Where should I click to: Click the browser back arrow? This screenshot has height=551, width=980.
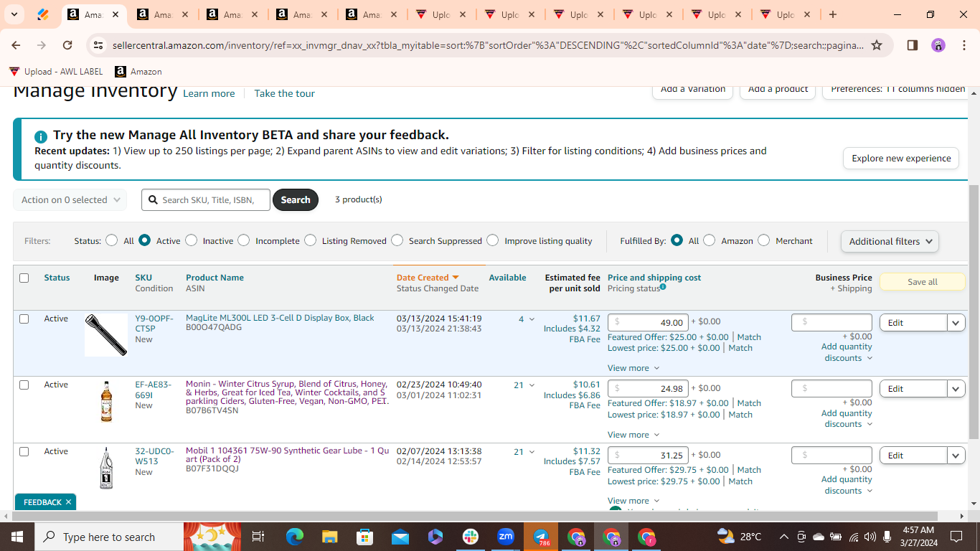(16, 45)
